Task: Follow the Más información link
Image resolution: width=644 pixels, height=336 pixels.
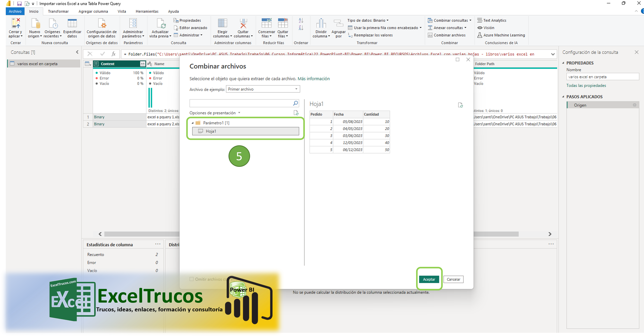Action: click(x=313, y=79)
